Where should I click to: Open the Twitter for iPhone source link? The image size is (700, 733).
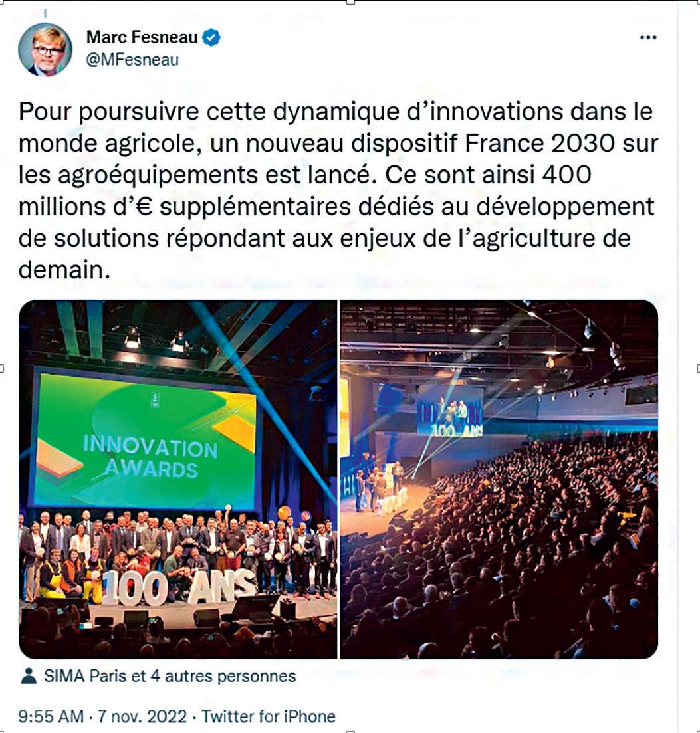pyautogui.click(x=269, y=716)
